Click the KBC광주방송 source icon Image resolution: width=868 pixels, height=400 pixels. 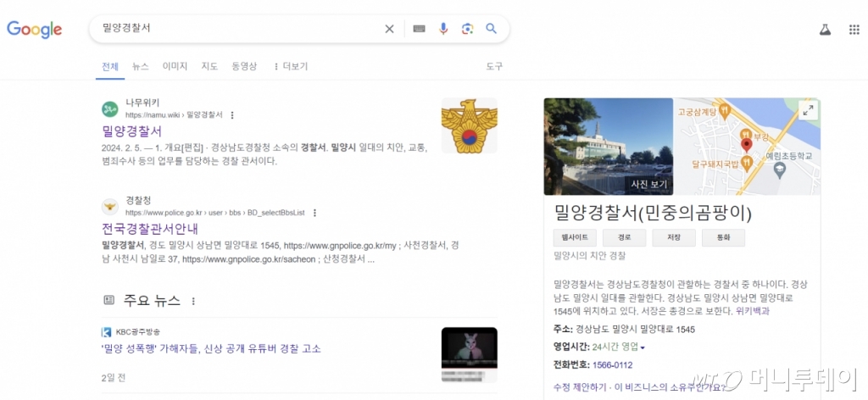click(x=106, y=332)
